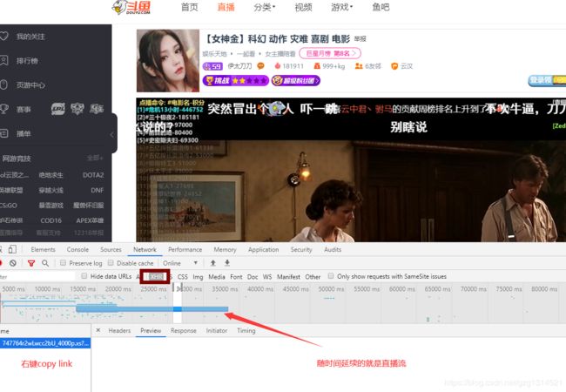Expand the 分类 dropdown in top navigation
The image size is (566, 392).
264,7
